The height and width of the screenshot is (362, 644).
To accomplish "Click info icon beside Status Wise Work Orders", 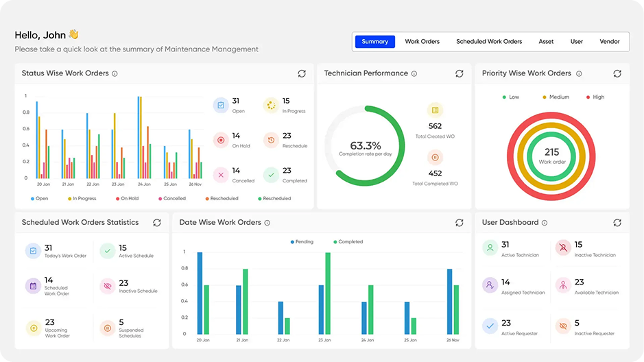I will pyautogui.click(x=115, y=74).
